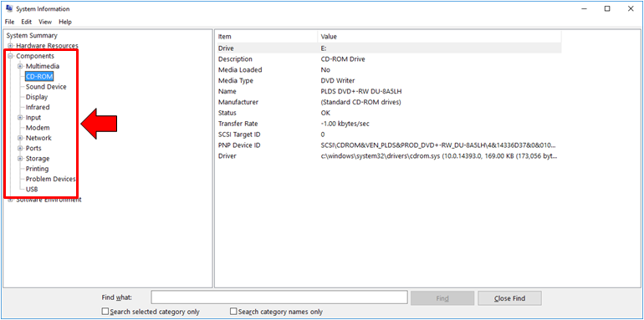The image size is (644, 320).
Task: Click the Find what input field
Action: click(279, 297)
